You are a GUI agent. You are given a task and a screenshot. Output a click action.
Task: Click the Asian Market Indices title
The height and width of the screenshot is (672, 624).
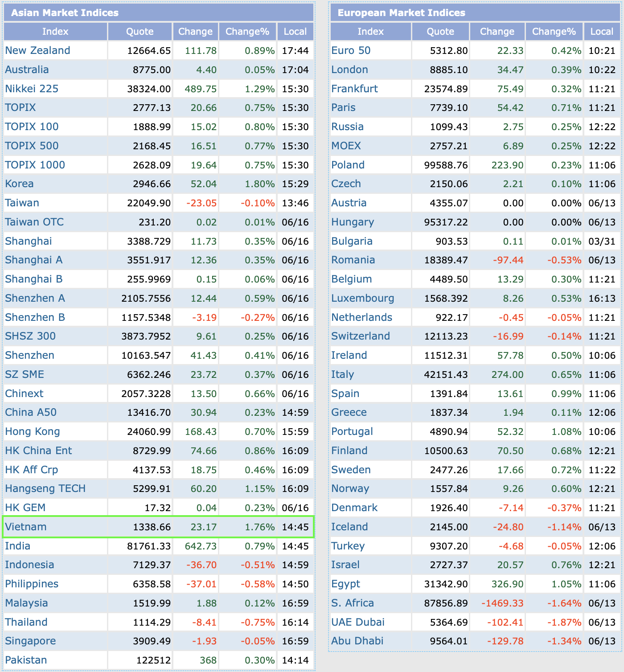click(x=65, y=12)
